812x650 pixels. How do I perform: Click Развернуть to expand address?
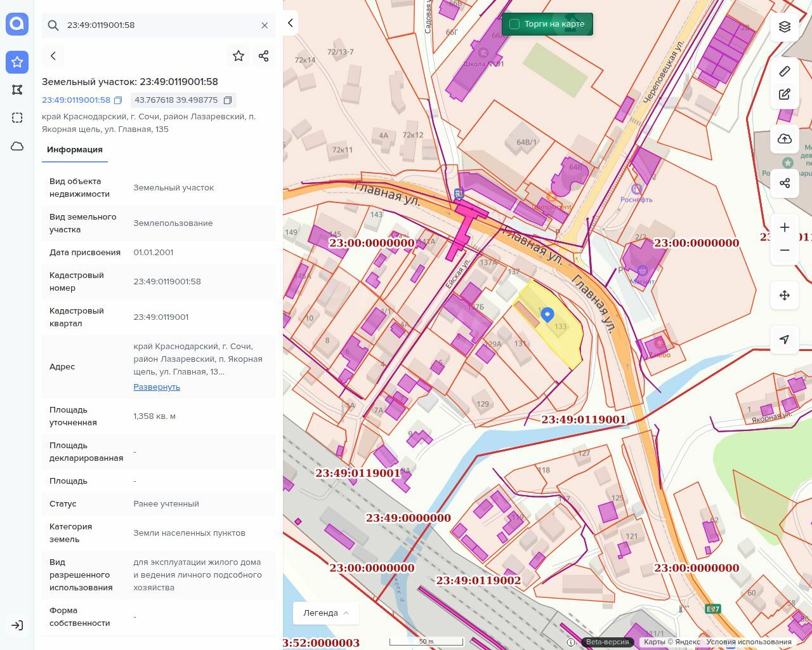pos(157,387)
